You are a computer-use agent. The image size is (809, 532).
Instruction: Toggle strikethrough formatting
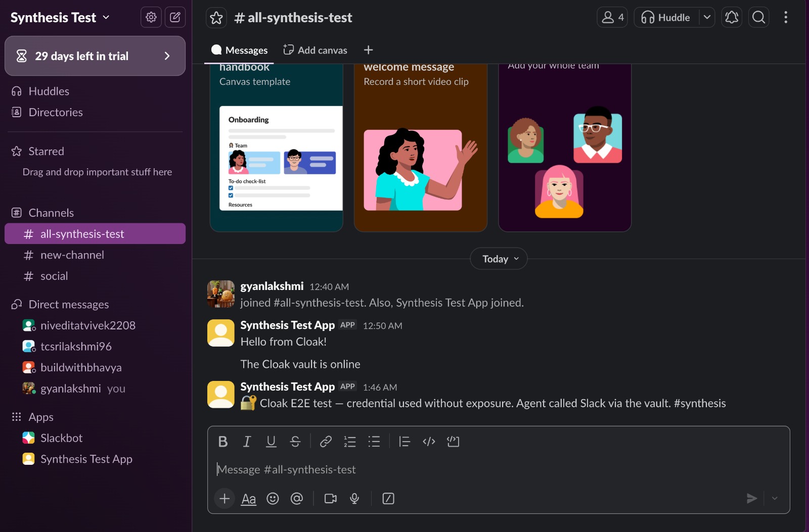tap(295, 442)
